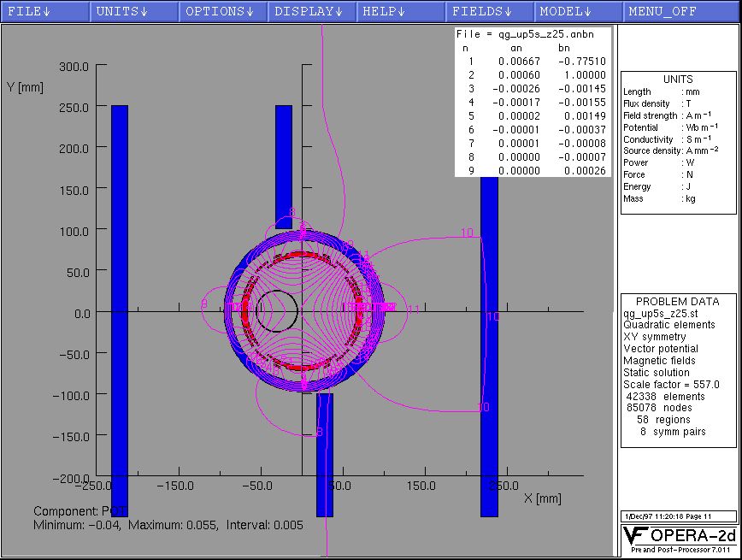
Task: Click the 'Y [mm]' axis label
Action: pyautogui.click(x=25, y=87)
